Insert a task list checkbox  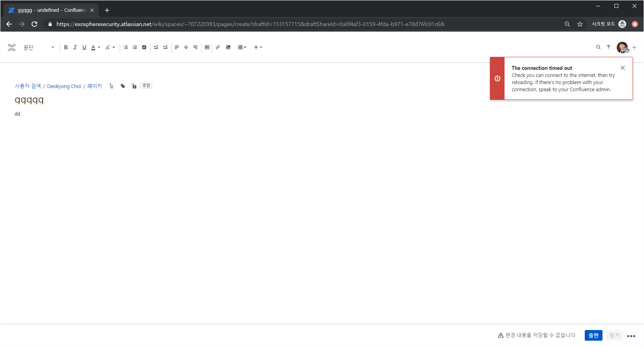(x=144, y=47)
